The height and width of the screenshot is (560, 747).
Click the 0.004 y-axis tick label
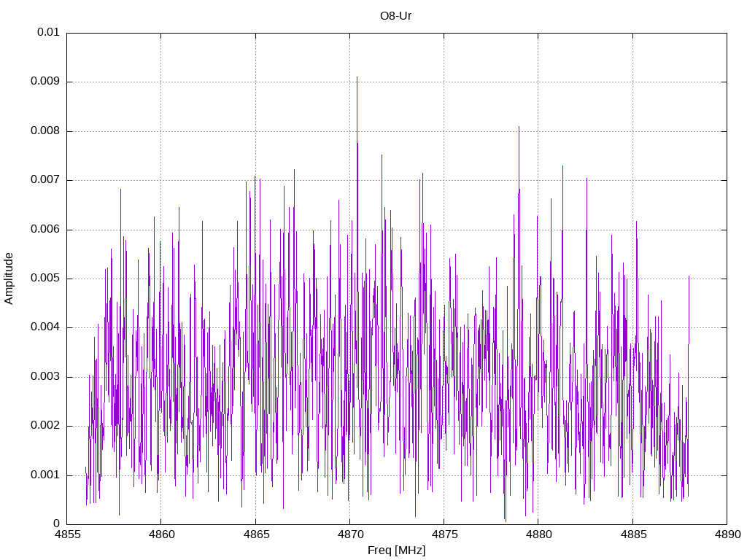click(x=44, y=327)
